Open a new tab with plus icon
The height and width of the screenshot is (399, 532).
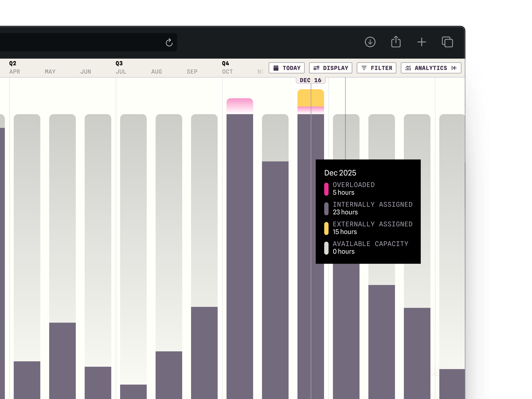tap(421, 42)
